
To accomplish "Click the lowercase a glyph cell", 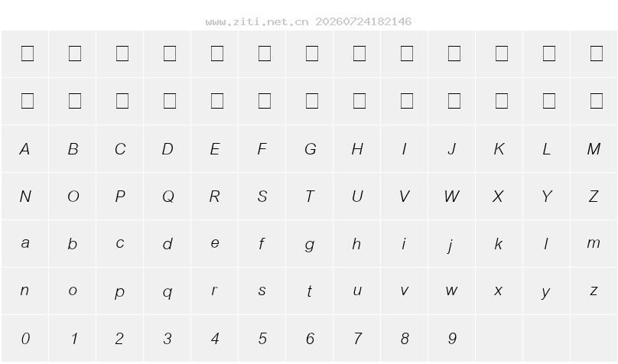I will pyautogui.click(x=24, y=243).
